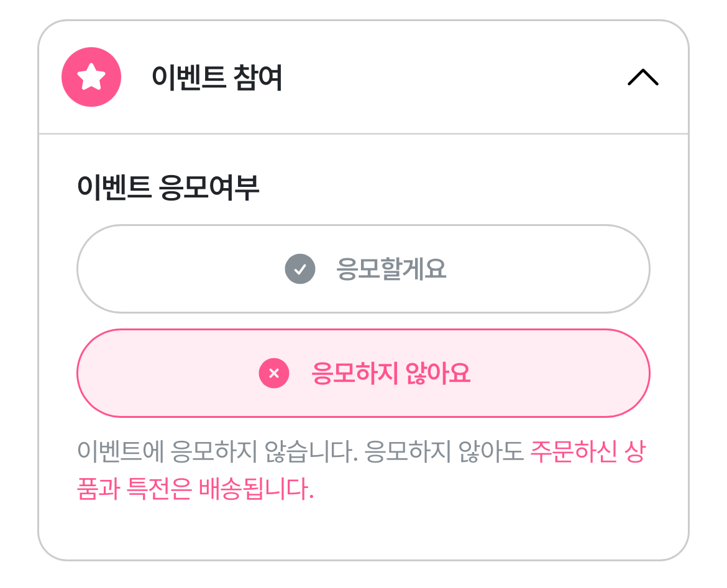Click the pink X circle icon

(x=274, y=373)
